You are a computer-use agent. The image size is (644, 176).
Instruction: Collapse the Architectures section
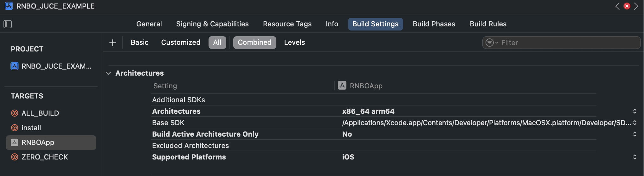[x=108, y=73]
